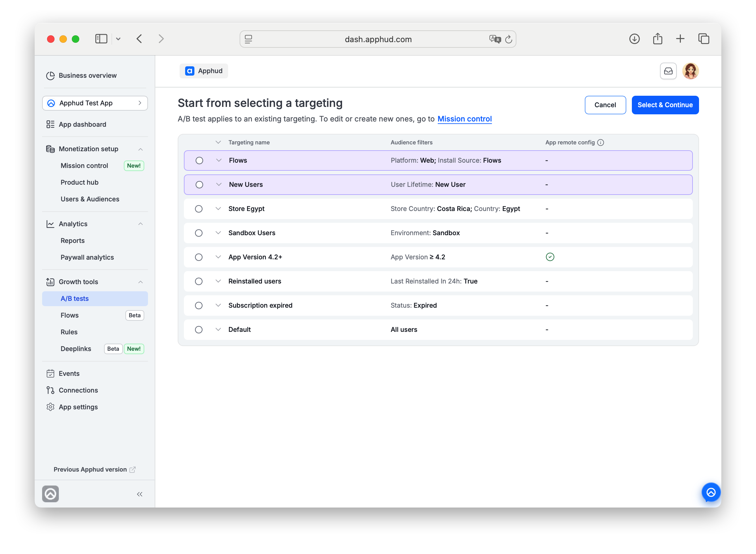Expand the Flows targeting row chevron

(219, 160)
